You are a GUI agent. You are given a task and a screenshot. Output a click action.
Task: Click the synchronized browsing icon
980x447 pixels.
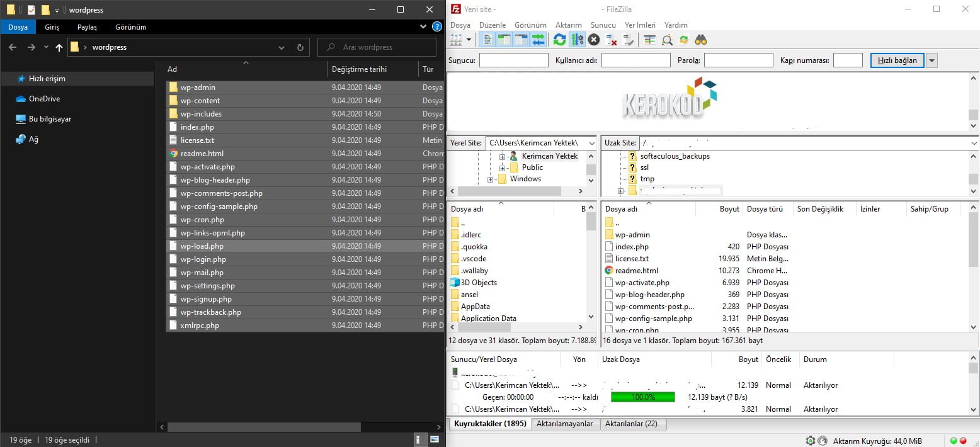pyautogui.click(x=684, y=40)
